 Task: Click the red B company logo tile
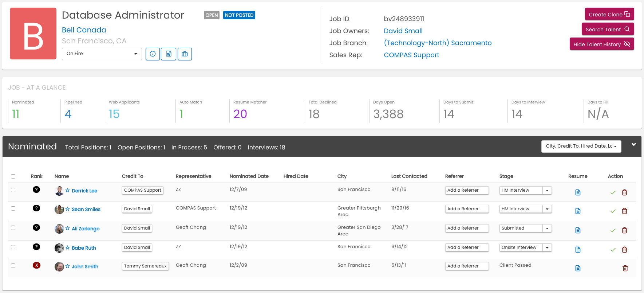33,34
